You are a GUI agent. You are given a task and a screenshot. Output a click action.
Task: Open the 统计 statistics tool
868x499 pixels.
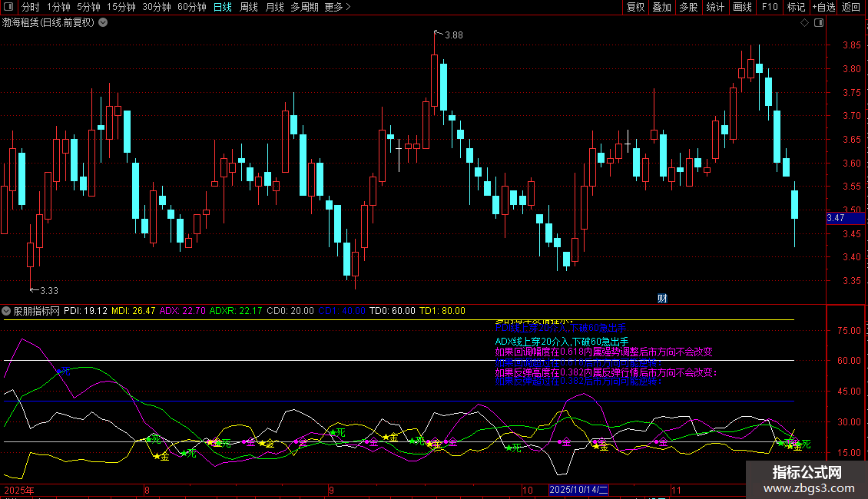point(715,8)
